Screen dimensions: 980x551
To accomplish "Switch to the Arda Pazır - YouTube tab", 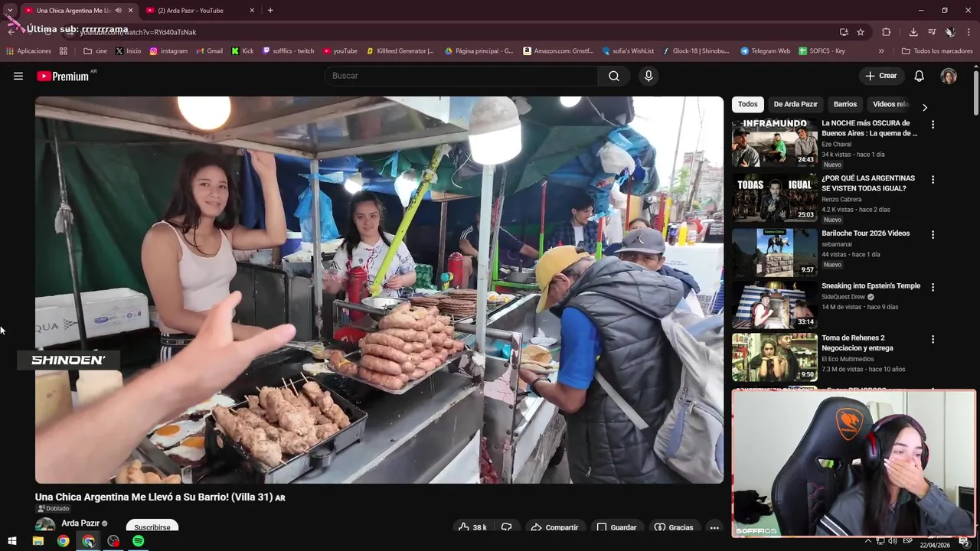I will [201, 11].
